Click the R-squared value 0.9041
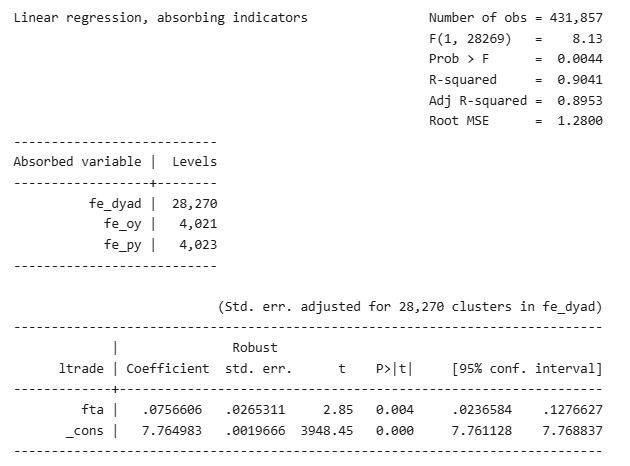This screenshot has width=630, height=466. (x=580, y=80)
